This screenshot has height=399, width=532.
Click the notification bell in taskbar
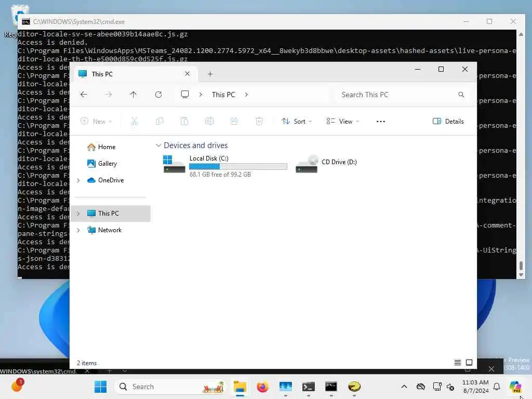pyautogui.click(x=497, y=387)
